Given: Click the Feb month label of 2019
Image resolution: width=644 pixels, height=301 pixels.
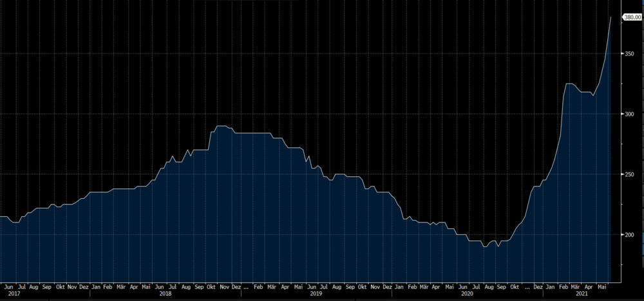Looking at the screenshot, I should (x=258, y=287).
